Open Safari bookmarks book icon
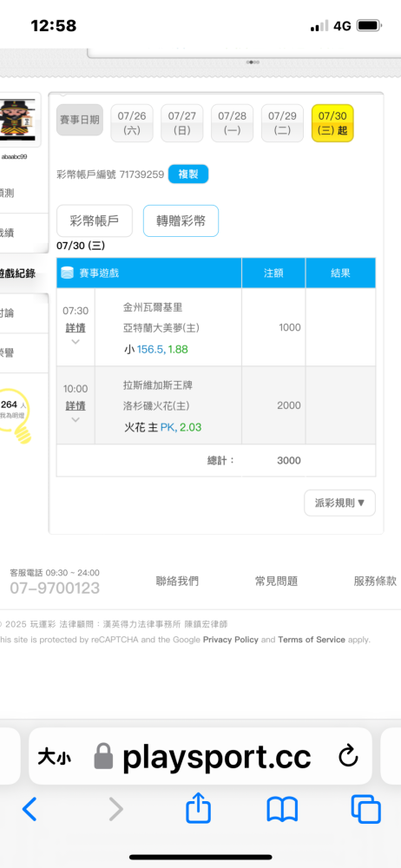401x868 pixels. coord(282,809)
